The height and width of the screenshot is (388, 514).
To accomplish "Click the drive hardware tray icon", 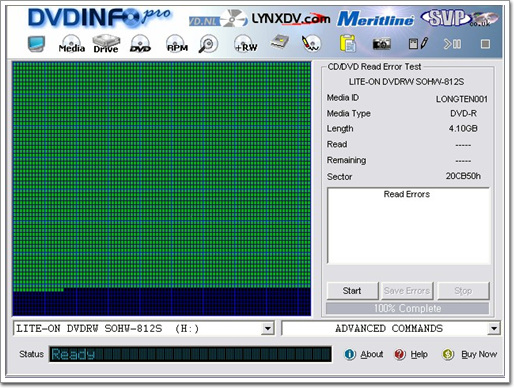I will [x=280, y=43].
